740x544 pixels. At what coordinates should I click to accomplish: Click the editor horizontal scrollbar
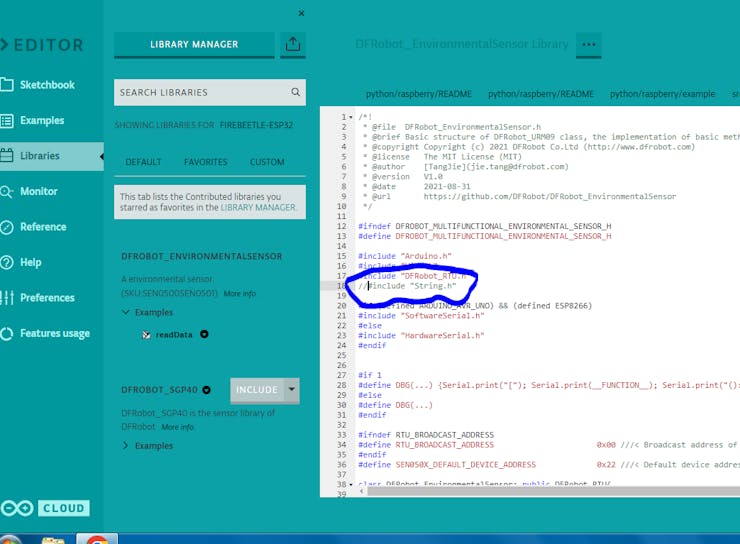click(x=553, y=492)
